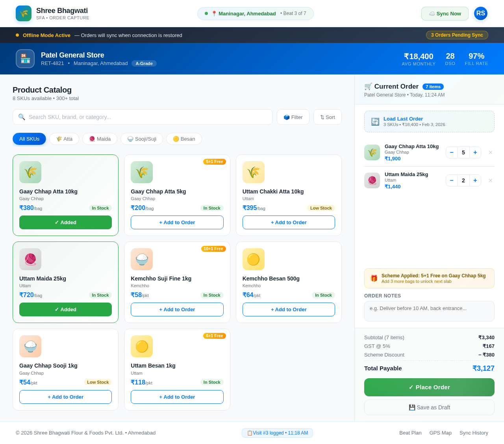Open Beat Plan in the footer

410,433
